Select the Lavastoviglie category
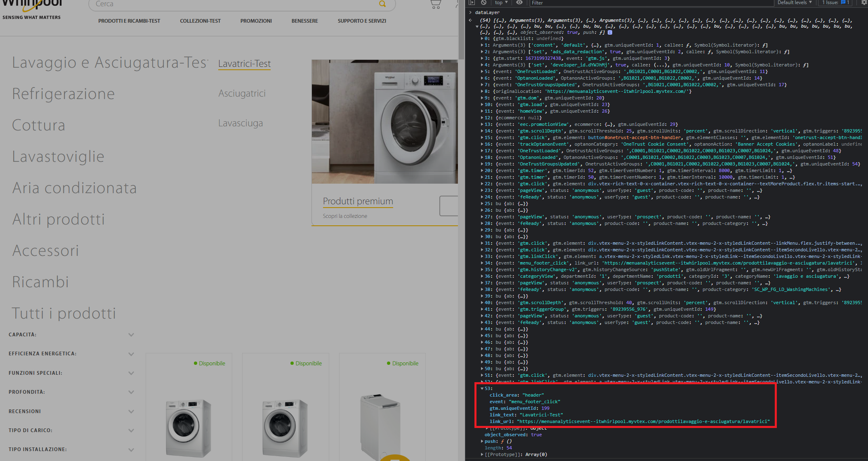Viewport: 868px width, 461px height. click(58, 156)
